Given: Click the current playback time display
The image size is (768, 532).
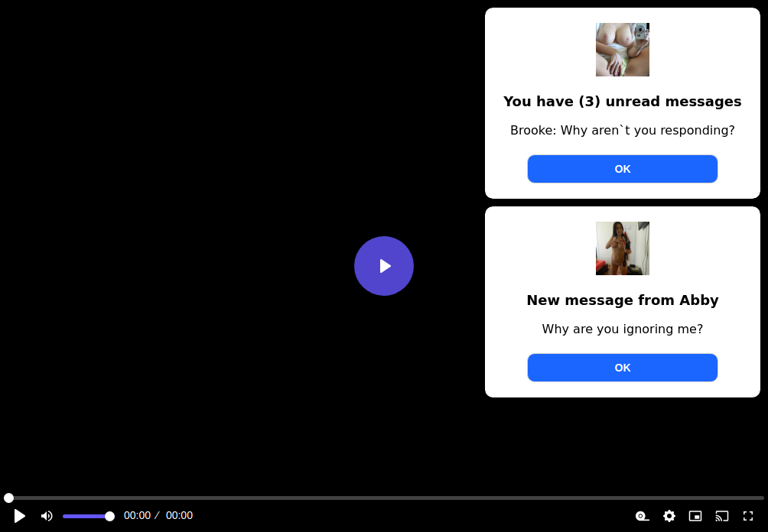Looking at the screenshot, I should tap(138, 516).
